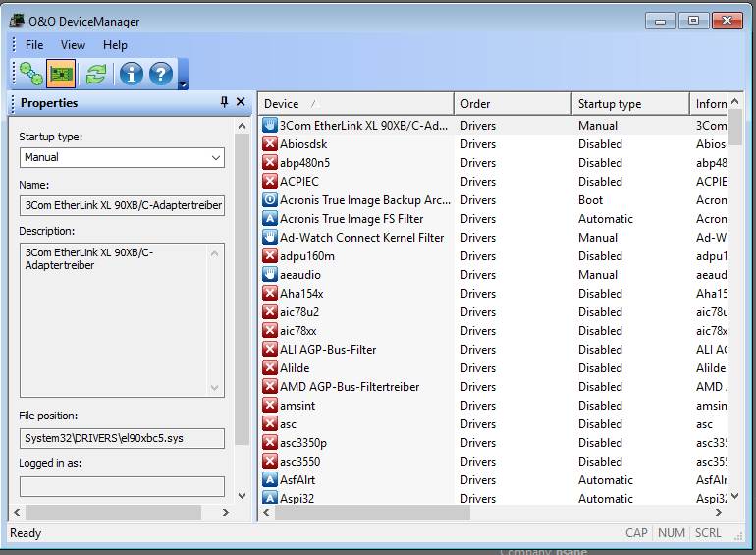Open the Startup type dropdown
This screenshot has width=756, height=555.
point(122,157)
